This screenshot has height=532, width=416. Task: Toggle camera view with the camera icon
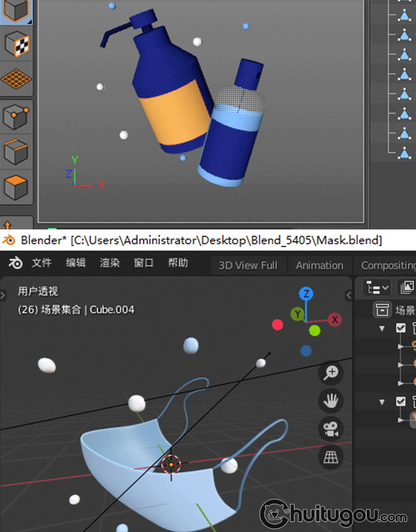tap(331, 429)
